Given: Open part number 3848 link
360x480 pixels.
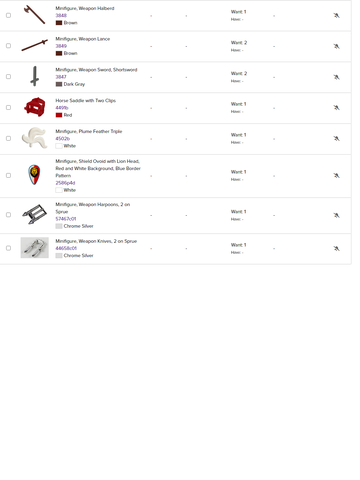Looking at the screenshot, I should point(61,15).
